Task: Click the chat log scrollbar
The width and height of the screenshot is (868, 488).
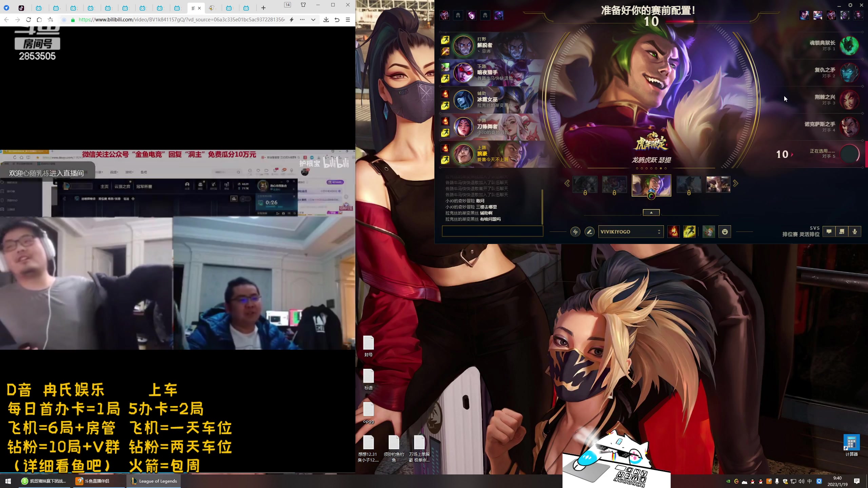Action: click(x=542, y=207)
